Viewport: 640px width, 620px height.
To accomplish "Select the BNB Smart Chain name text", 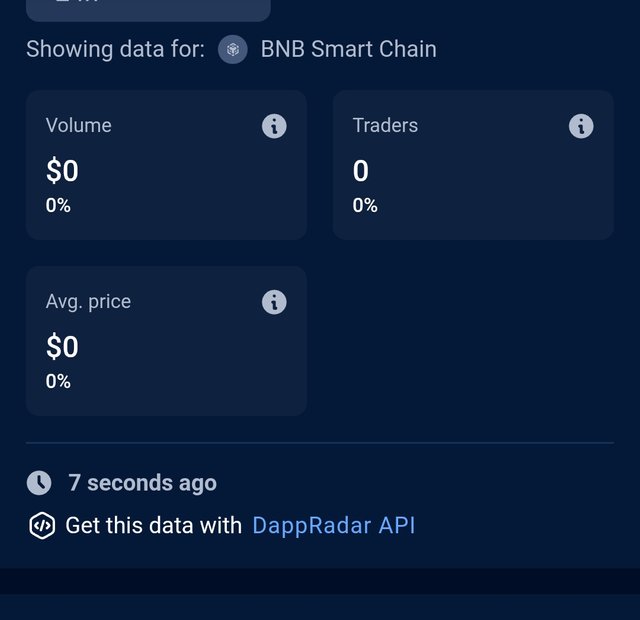I will 349,49.
